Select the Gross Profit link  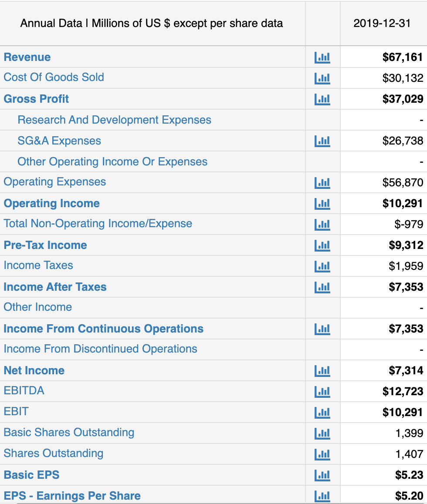click(x=36, y=99)
